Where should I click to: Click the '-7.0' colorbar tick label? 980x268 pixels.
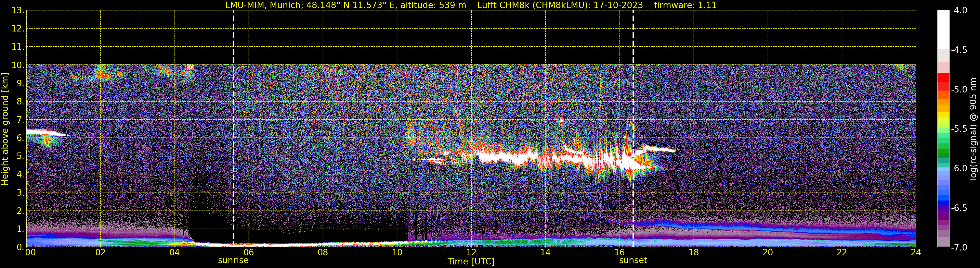coord(959,248)
